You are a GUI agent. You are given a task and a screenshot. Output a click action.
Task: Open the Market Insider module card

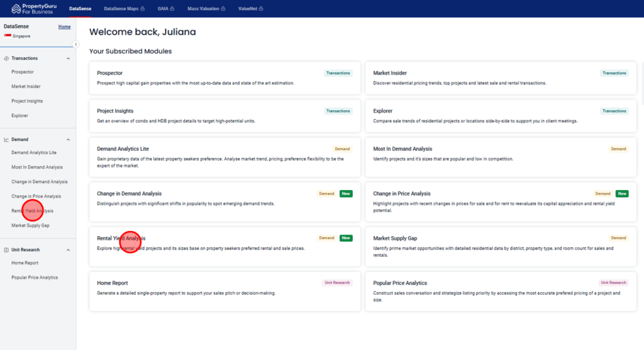501,78
